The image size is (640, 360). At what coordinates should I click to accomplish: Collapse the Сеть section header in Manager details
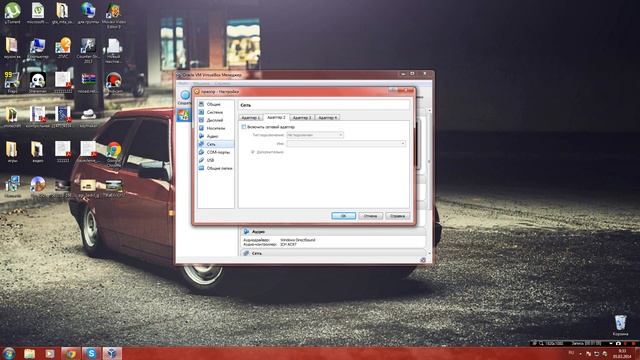point(257,253)
